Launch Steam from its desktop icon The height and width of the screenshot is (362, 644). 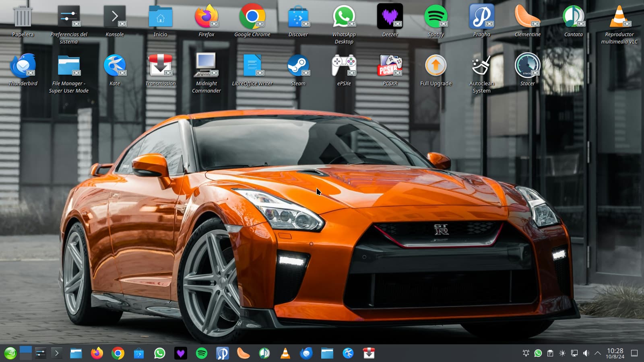pos(298,66)
